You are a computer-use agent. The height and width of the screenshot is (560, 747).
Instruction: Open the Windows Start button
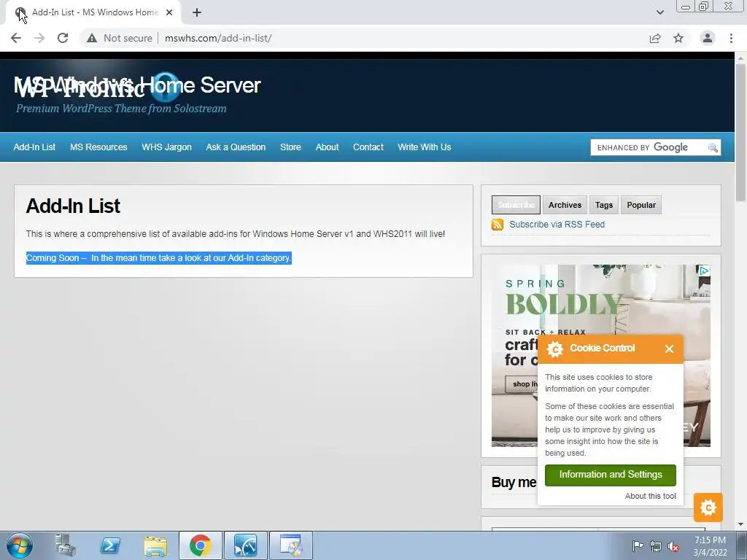tap(20, 545)
